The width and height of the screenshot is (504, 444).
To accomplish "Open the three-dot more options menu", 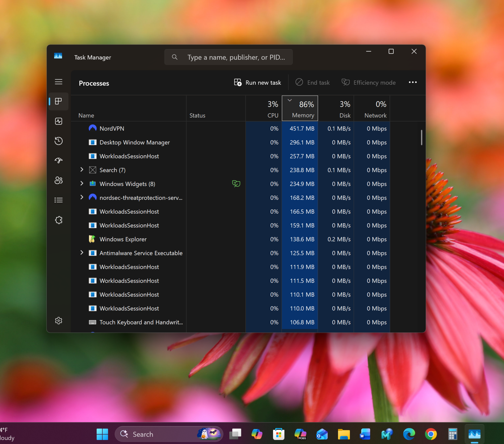I will click(x=413, y=83).
